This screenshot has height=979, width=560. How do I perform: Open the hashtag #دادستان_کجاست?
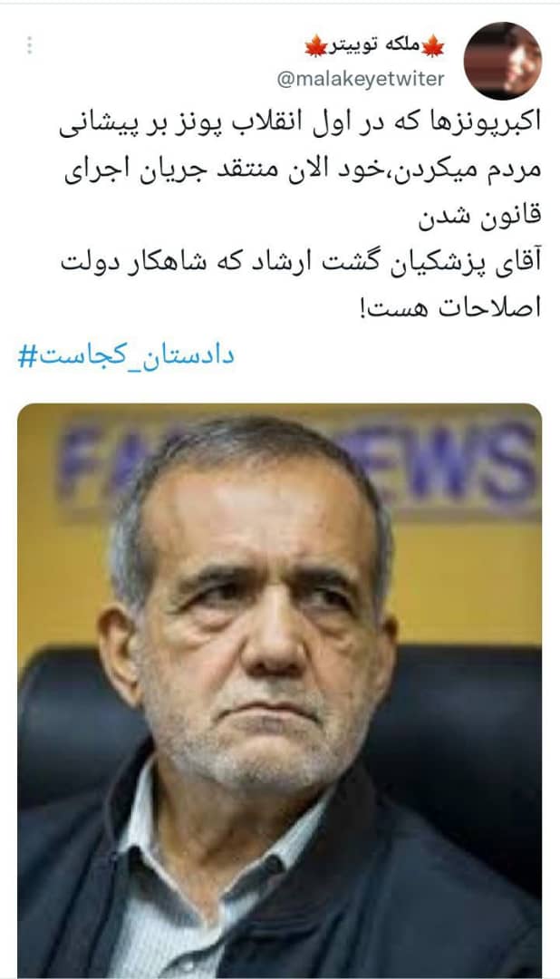[126, 356]
